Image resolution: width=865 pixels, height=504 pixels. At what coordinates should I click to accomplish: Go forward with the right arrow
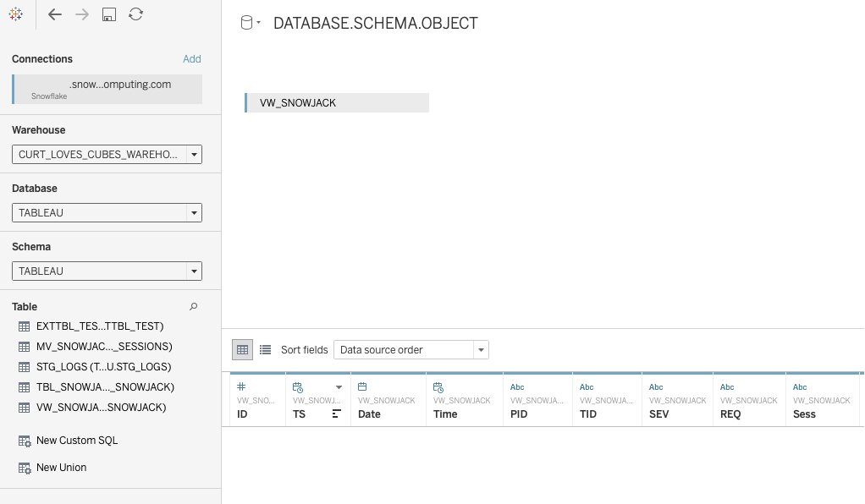81,14
